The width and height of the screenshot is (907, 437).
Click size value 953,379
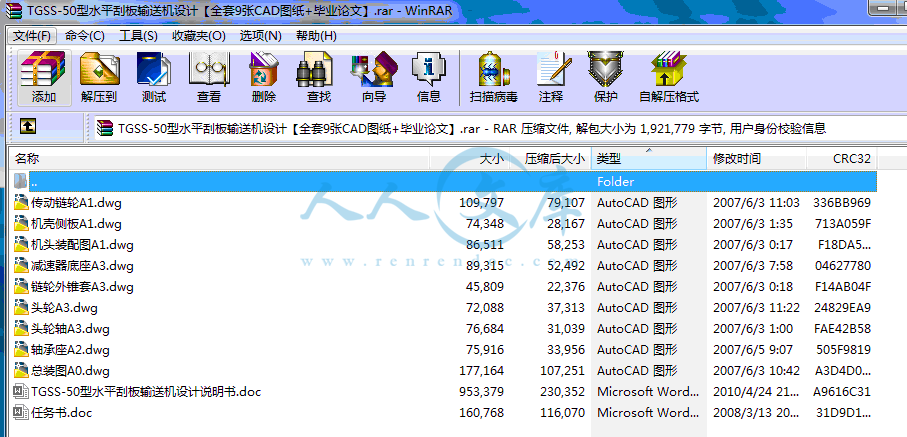481,392
